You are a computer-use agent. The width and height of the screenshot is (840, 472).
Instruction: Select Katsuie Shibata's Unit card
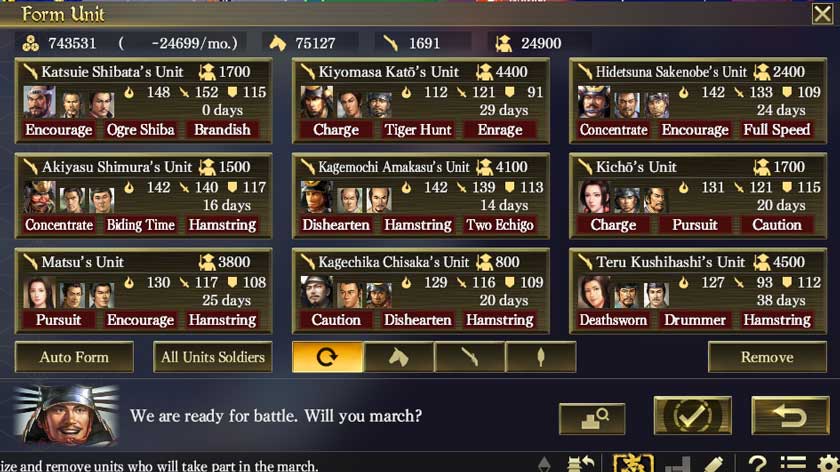point(144,101)
